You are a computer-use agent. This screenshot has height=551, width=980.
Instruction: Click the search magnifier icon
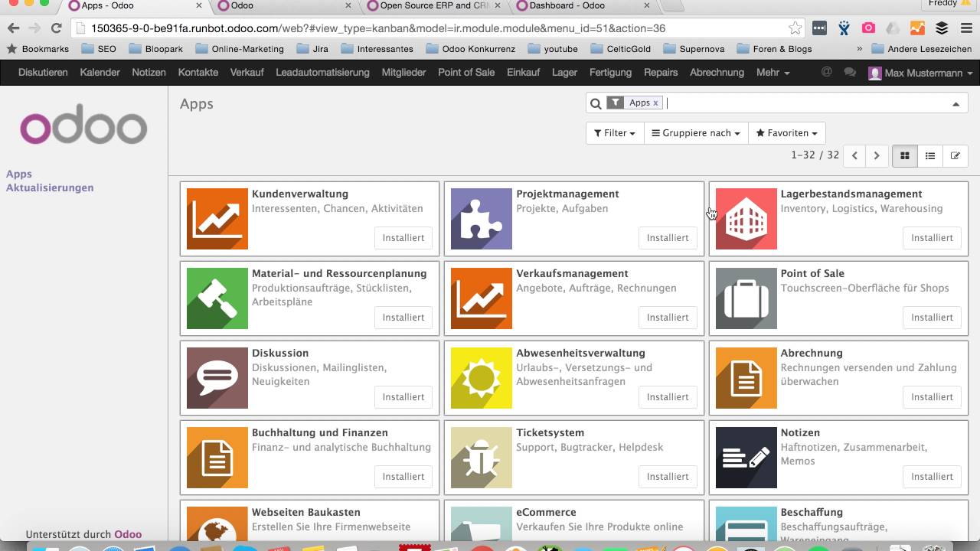(x=596, y=103)
